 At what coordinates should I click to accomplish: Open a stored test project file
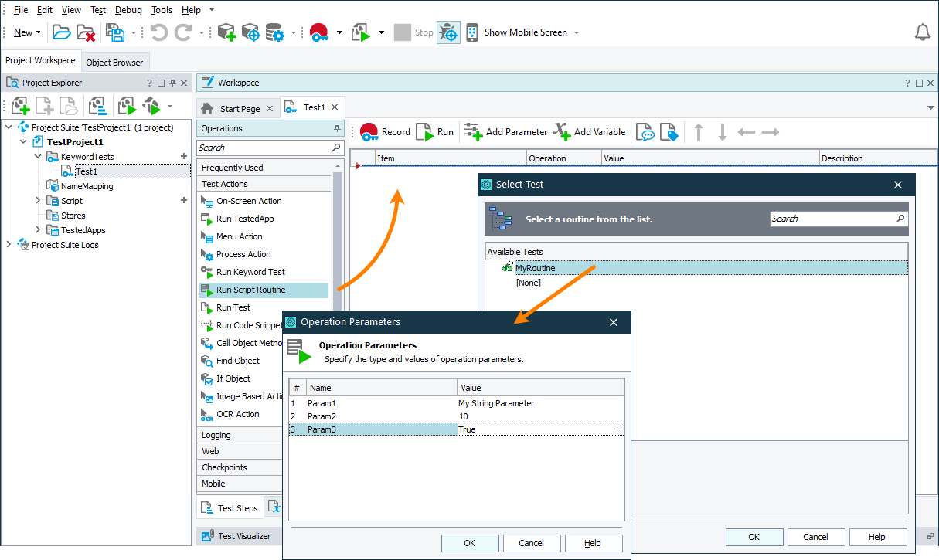pos(61,32)
